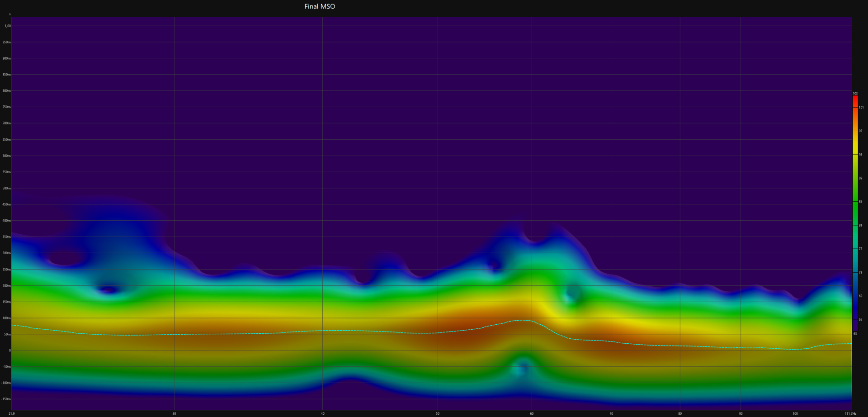Click the -150m time axis label
Viewport: 868px width, 417px height.
click(6, 399)
